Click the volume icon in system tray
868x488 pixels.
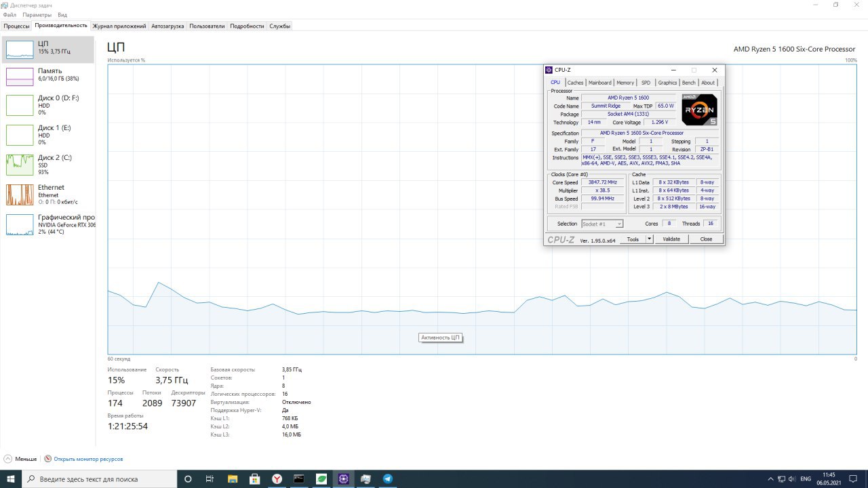click(x=792, y=479)
